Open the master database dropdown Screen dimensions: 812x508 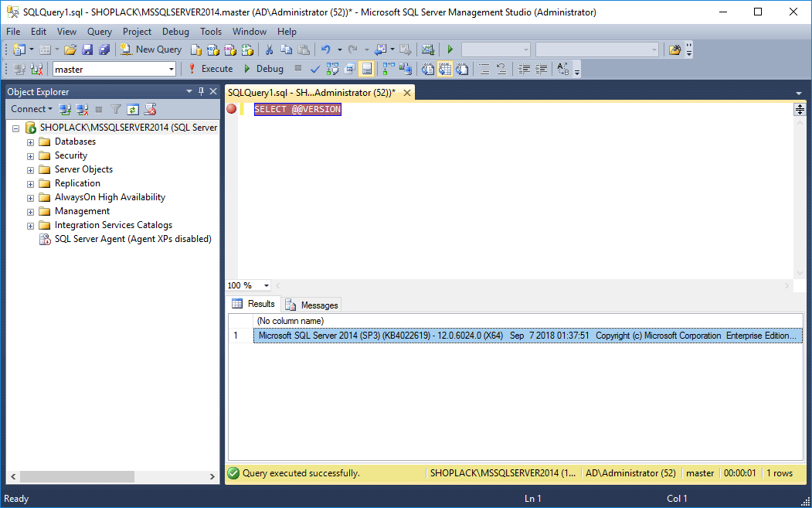[x=172, y=69]
